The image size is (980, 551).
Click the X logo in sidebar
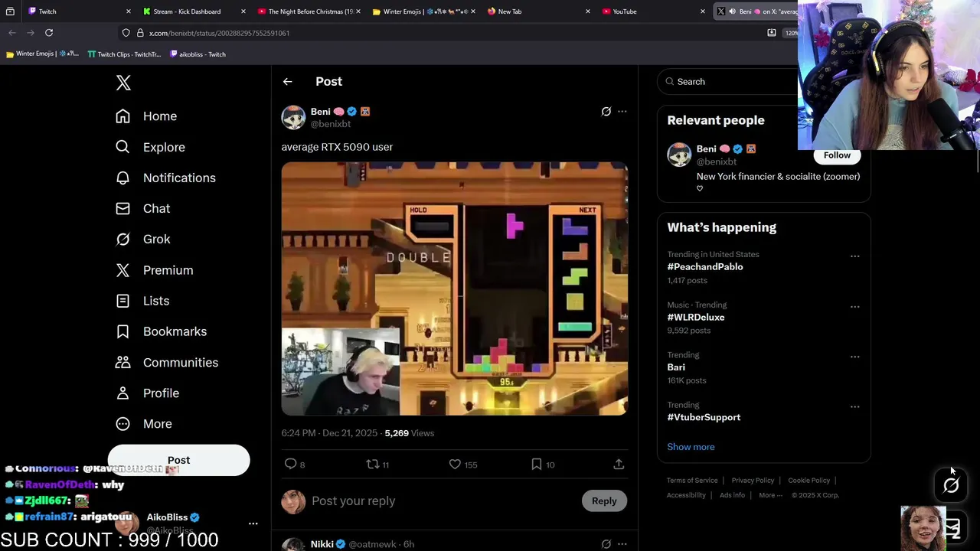click(123, 83)
